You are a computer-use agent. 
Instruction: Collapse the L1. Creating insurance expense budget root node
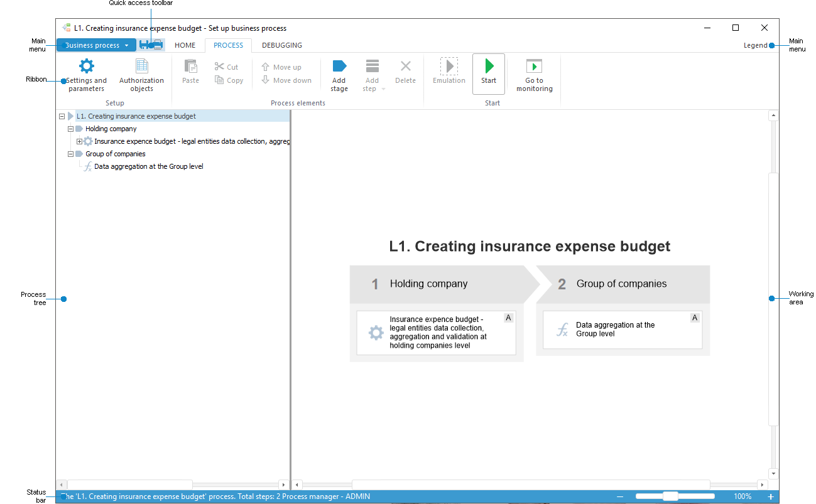click(62, 116)
